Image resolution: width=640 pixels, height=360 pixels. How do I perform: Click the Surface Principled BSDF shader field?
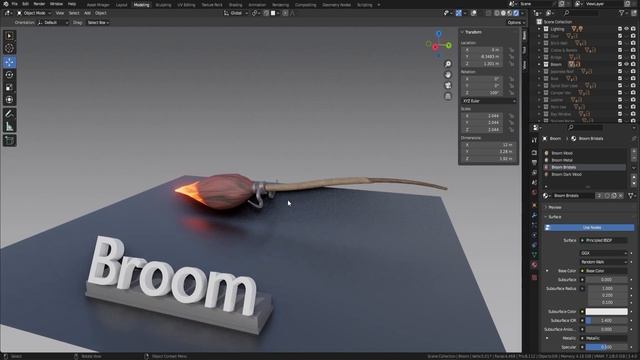(x=604, y=240)
